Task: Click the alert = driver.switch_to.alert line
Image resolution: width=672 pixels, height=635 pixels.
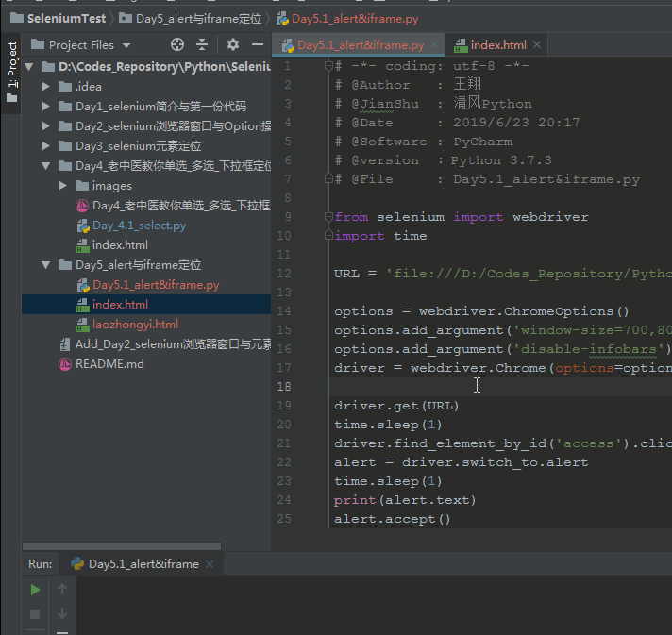Action: pyautogui.click(x=462, y=462)
